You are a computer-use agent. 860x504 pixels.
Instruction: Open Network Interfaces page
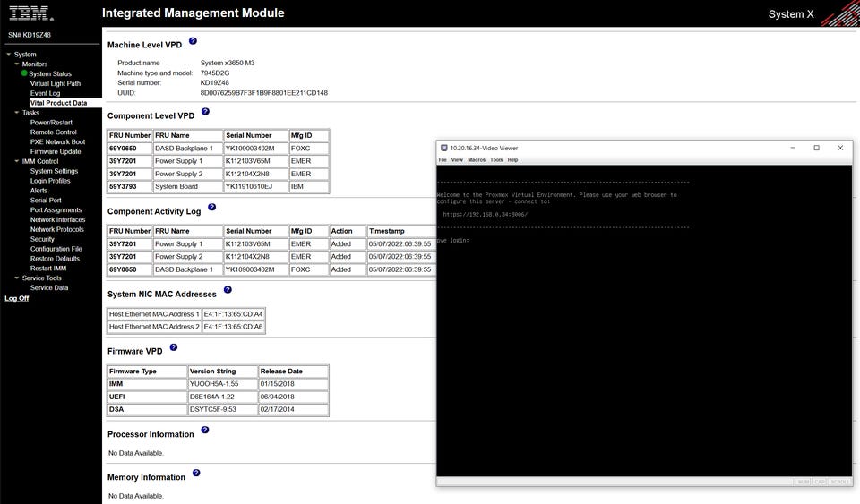click(57, 219)
